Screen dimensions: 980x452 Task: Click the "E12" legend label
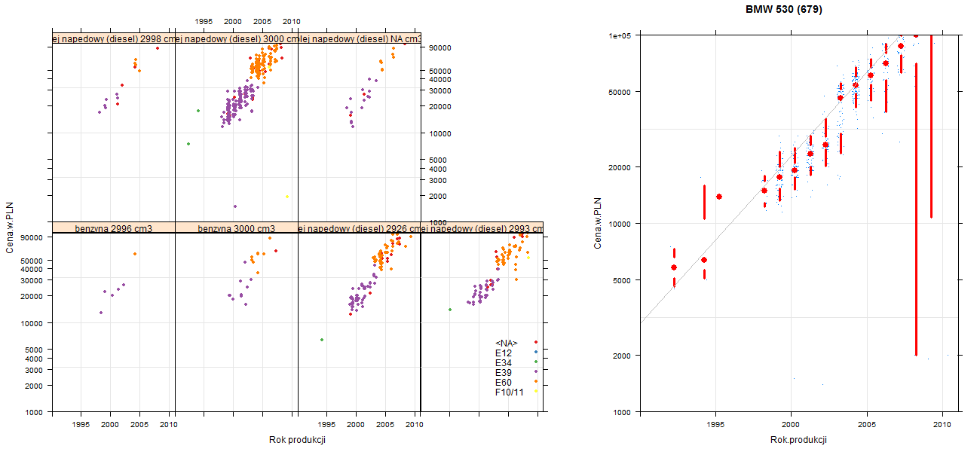504,353
